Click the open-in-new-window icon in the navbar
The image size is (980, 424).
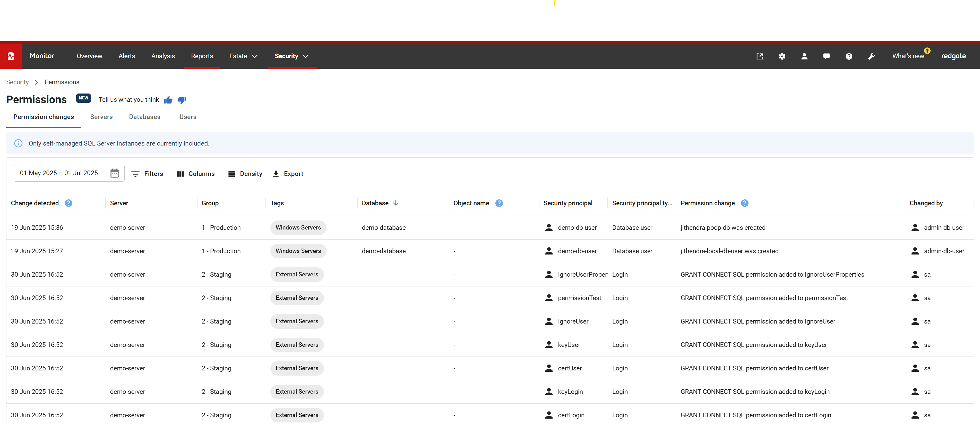[x=759, y=56]
